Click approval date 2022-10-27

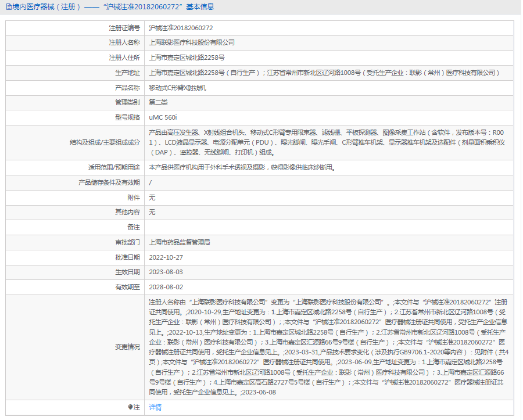click(x=166, y=257)
